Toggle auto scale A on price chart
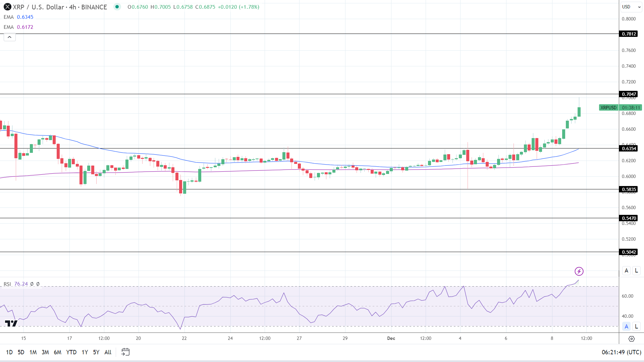 click(626, 270)
